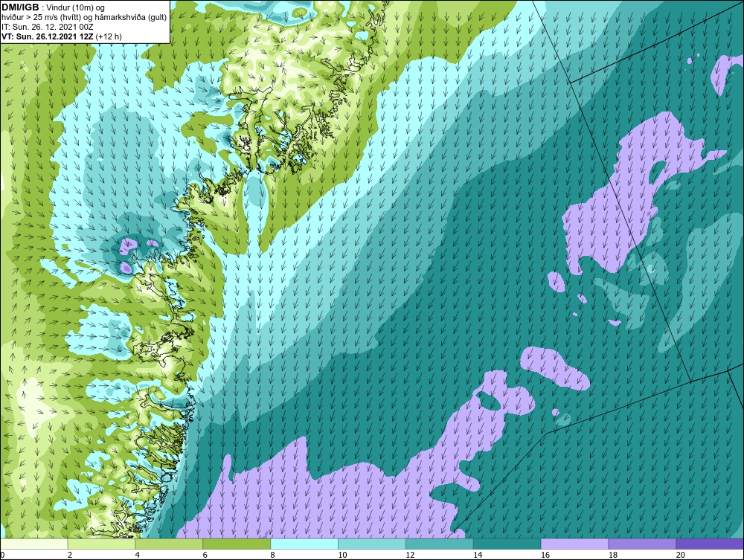
Task: Click legend tick label '4'
Action: [137, 555]
